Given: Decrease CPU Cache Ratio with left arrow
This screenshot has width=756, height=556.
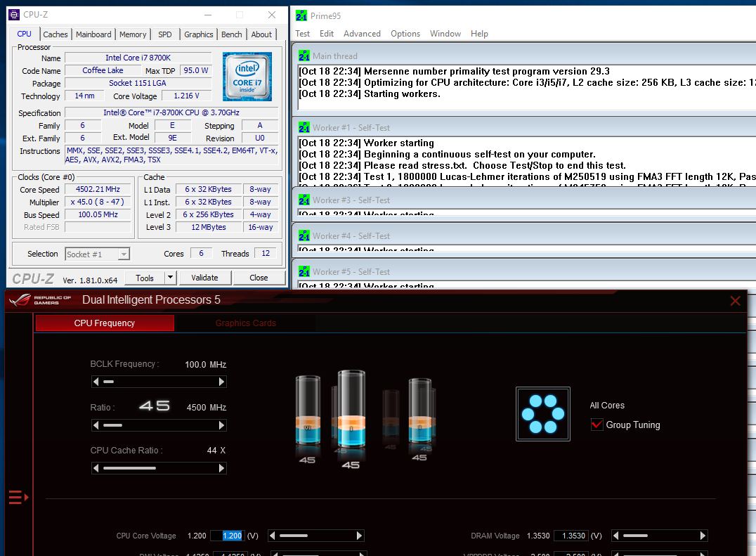Looking at the screenshot, I should click(96, 468).
